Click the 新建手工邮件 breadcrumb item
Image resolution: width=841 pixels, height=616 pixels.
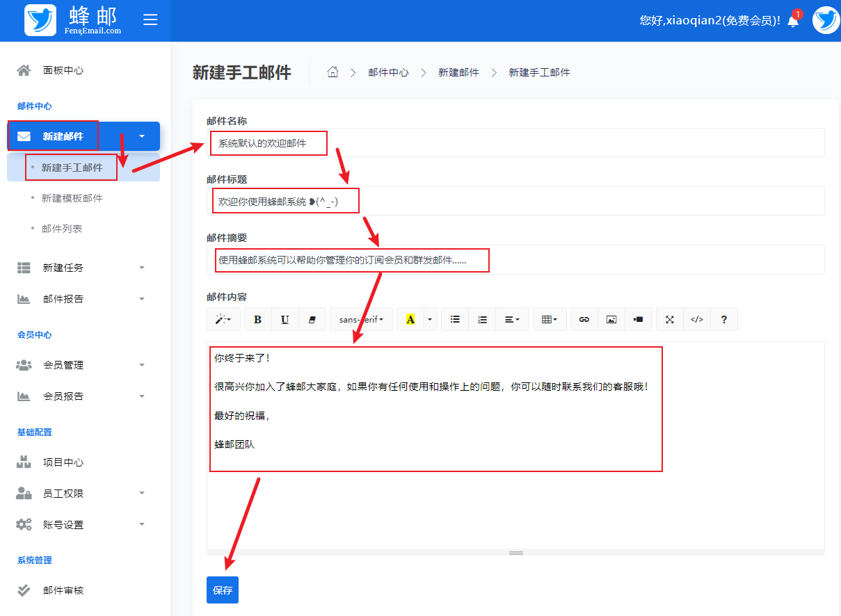539,72
